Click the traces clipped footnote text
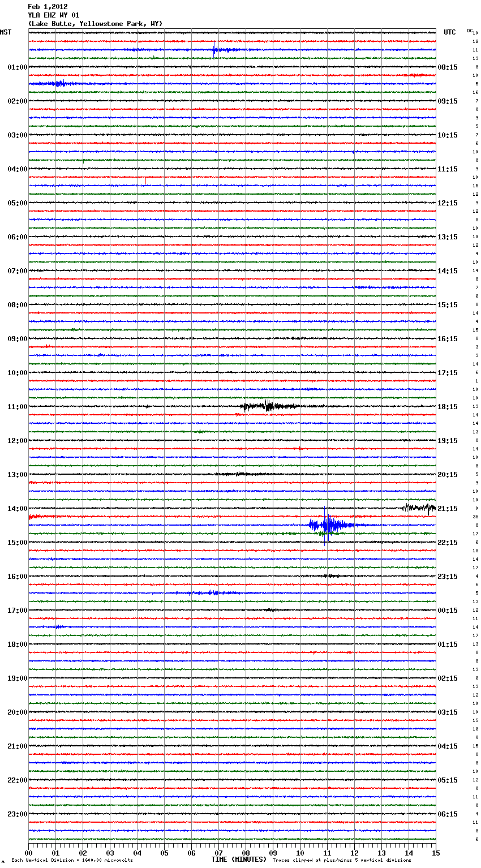This screenshot has width=481, height=868. tap(342, 860)
